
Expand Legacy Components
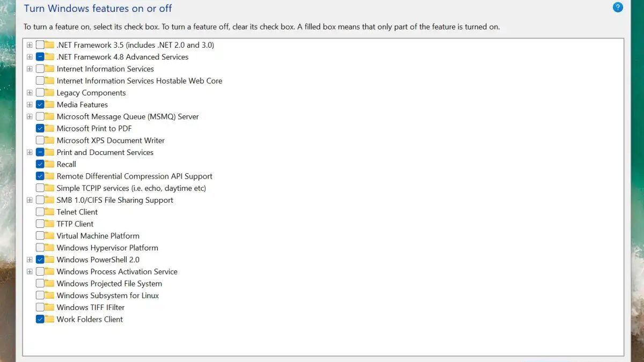(x=30, y=92)
